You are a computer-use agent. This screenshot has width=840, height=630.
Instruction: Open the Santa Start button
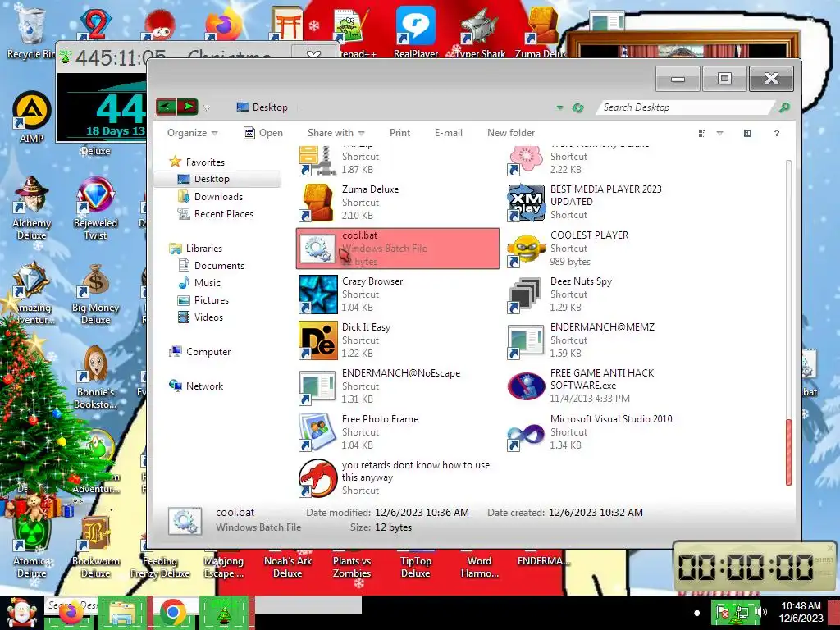pyautogui.click(x=21, y=612)
